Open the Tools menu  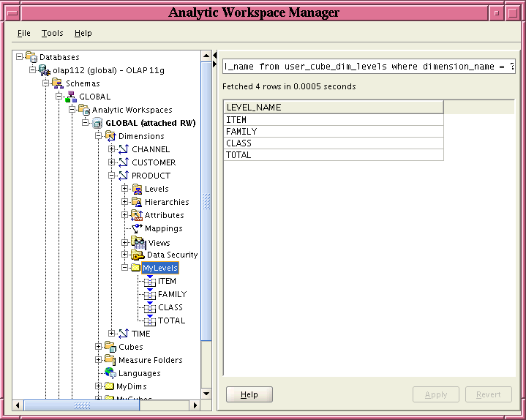[x=52, y=33]
